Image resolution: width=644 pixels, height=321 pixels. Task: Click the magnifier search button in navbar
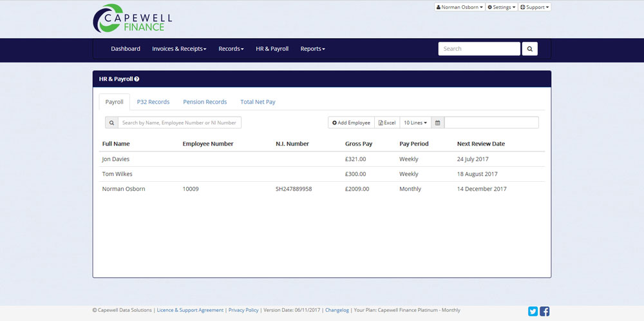[x=530, y=48]
